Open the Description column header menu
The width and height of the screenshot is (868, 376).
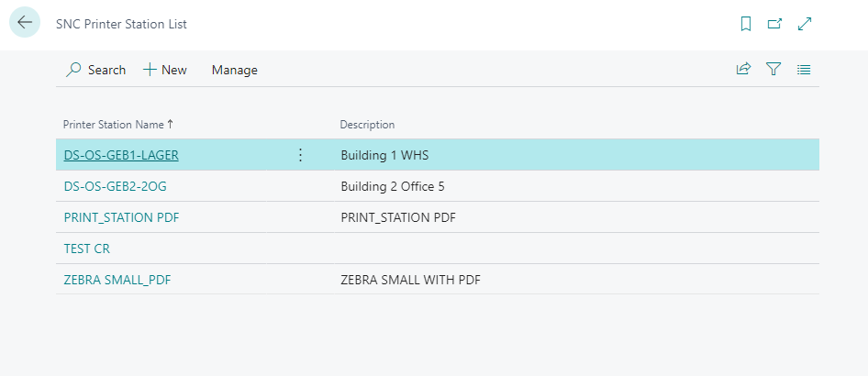click(367, 124)
